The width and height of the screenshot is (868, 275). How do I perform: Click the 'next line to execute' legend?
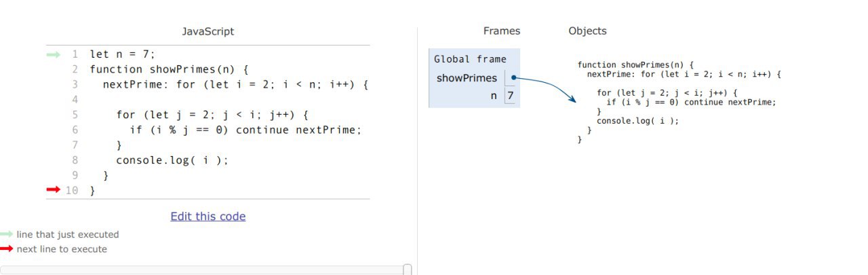click(62, 249)
